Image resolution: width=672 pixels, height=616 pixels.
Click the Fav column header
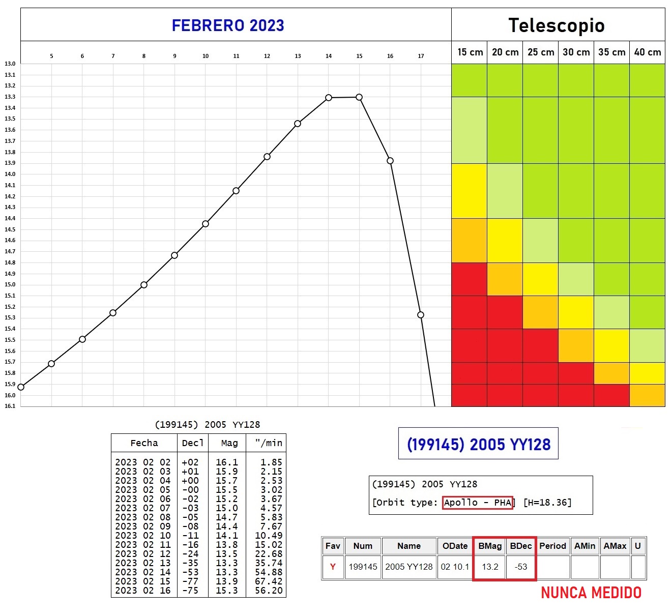point(333,546)
